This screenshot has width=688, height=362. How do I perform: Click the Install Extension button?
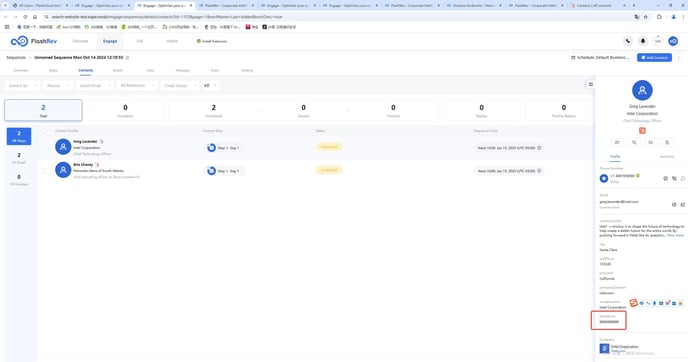click(x=212, y=41)
